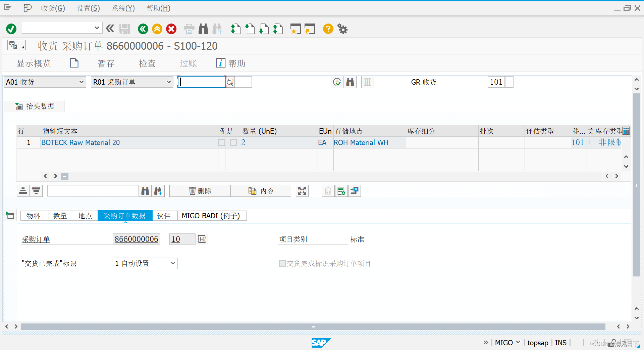Click the Execute clock-check icon
This screenshot has height=350, width=644.
[337, 82]
